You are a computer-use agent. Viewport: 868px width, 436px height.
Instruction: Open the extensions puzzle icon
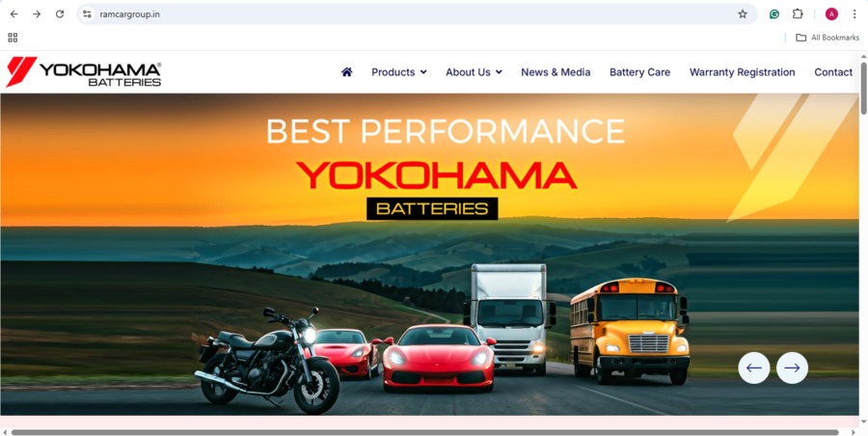798,14
